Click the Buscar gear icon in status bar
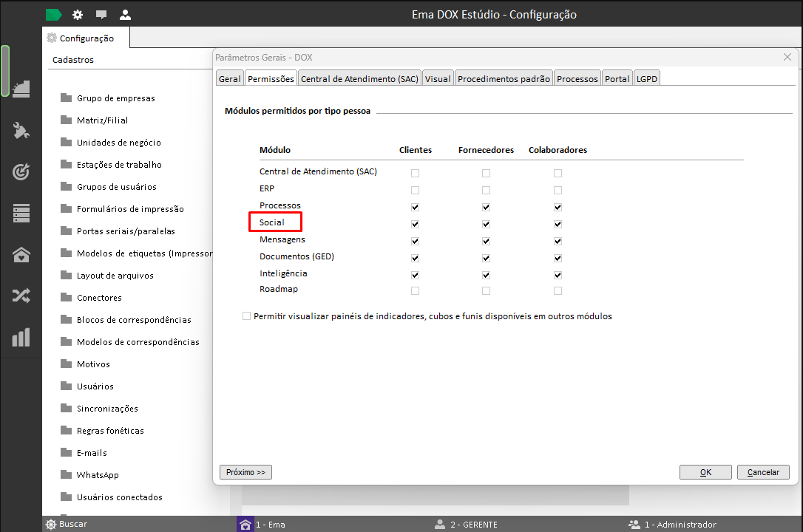803x532 pixels. point(51,525)
